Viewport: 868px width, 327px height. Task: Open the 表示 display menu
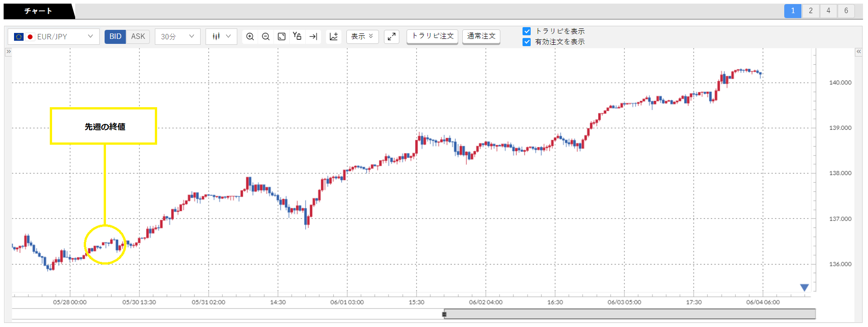click(362, 37)
